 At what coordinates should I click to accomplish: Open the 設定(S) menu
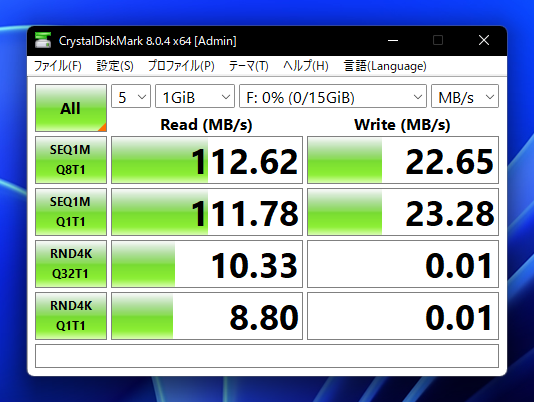[115, 66]
